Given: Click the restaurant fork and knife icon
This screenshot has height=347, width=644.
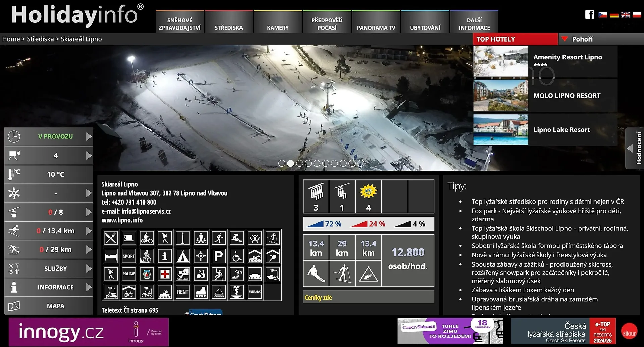Looking at the screenshot, I should pyautogui.click(x=111, y=238).
